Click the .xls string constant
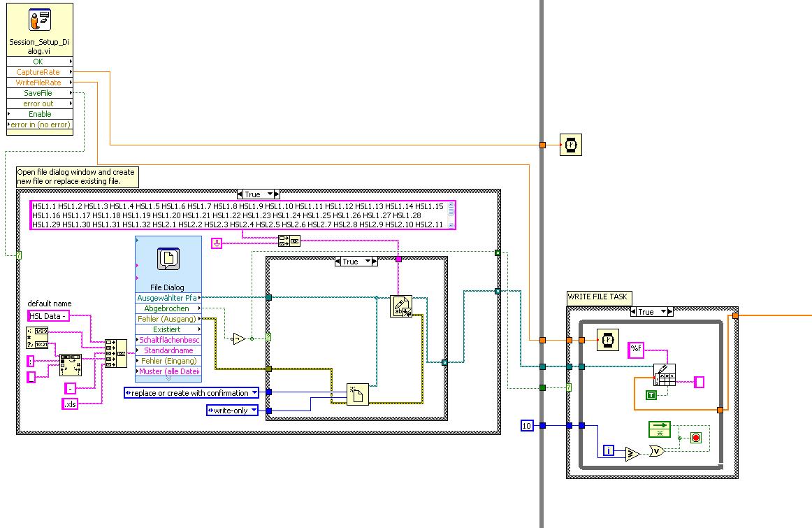Image resolution: width=812 pixels, height=528 pixels. (71, 404)
